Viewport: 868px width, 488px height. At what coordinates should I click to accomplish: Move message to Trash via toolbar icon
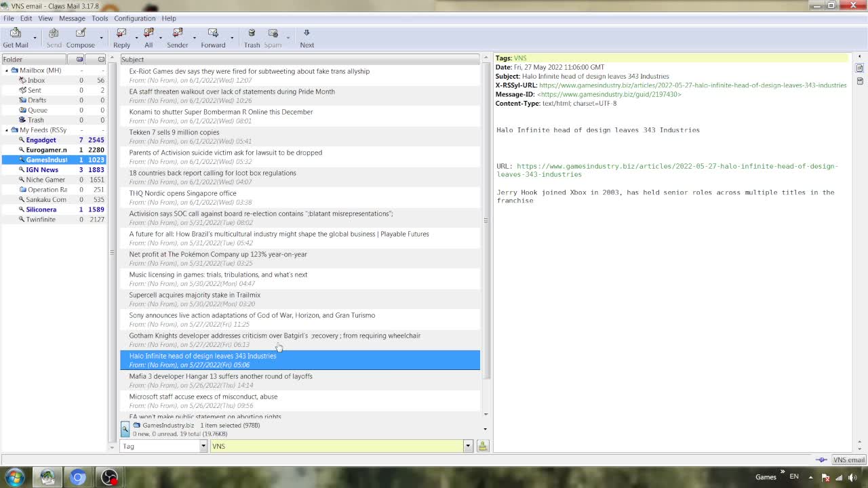252,33
